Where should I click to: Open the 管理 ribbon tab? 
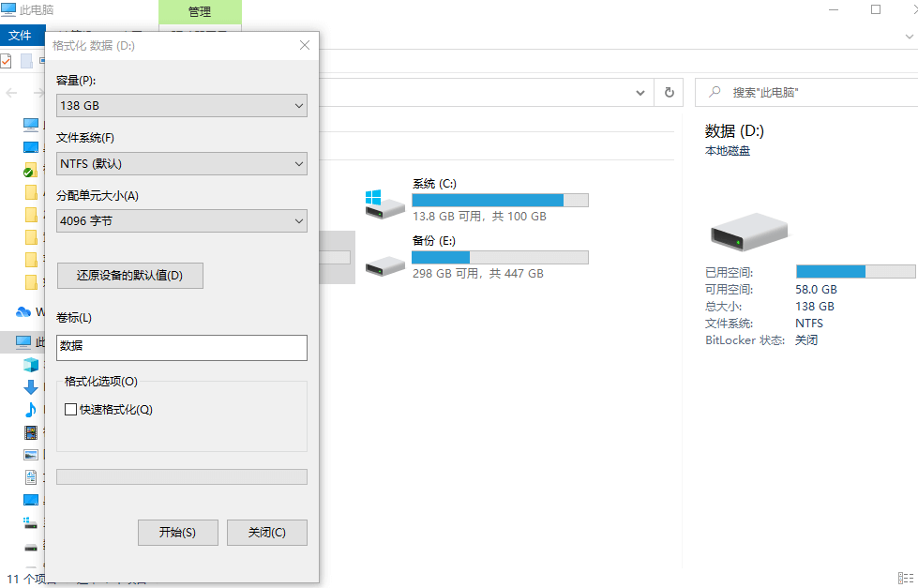tap(200, 11)
